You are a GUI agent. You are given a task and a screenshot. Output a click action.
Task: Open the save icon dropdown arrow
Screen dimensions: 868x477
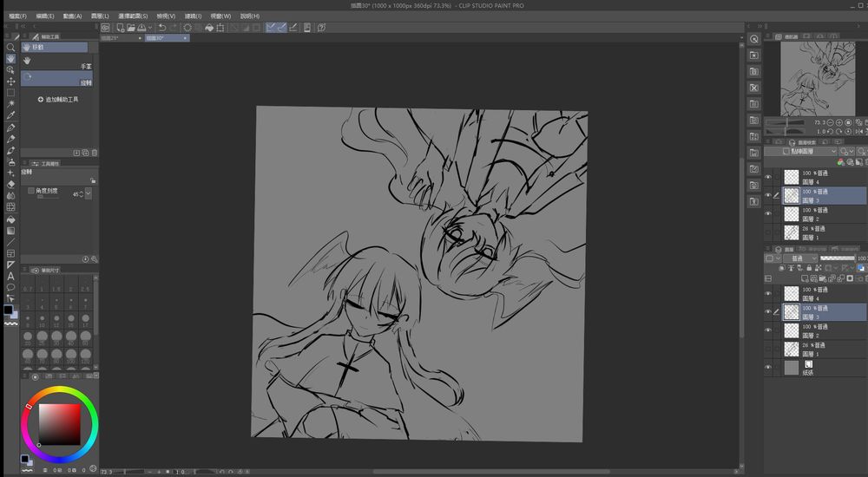point(150,27)
